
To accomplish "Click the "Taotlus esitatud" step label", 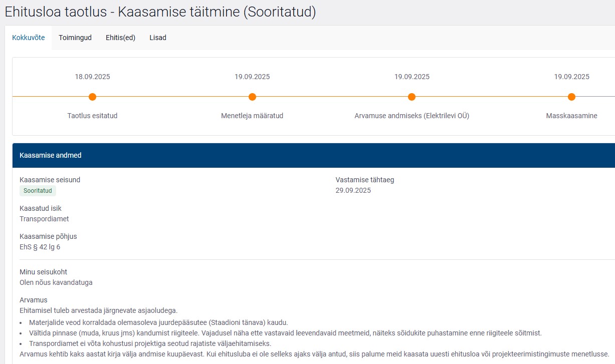I will click(x=92, y=116).
